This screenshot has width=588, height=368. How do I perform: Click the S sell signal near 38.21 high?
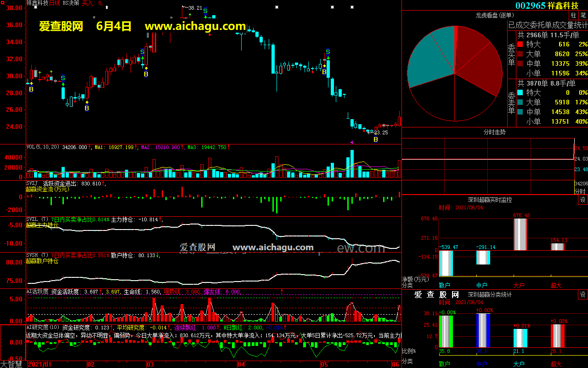205,11
